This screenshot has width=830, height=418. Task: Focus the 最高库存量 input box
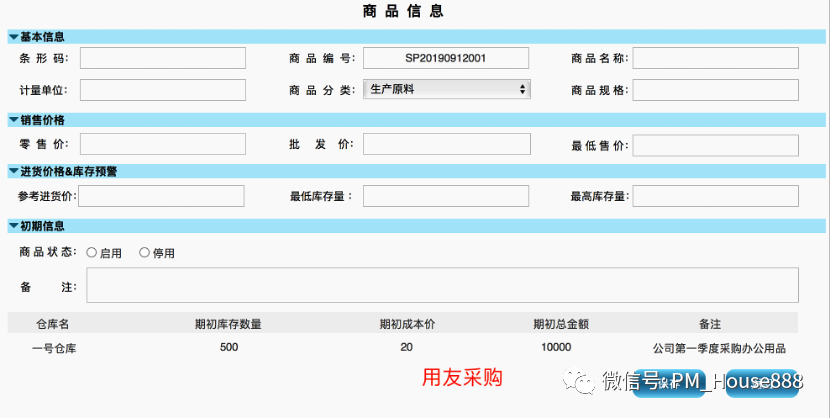715,196
